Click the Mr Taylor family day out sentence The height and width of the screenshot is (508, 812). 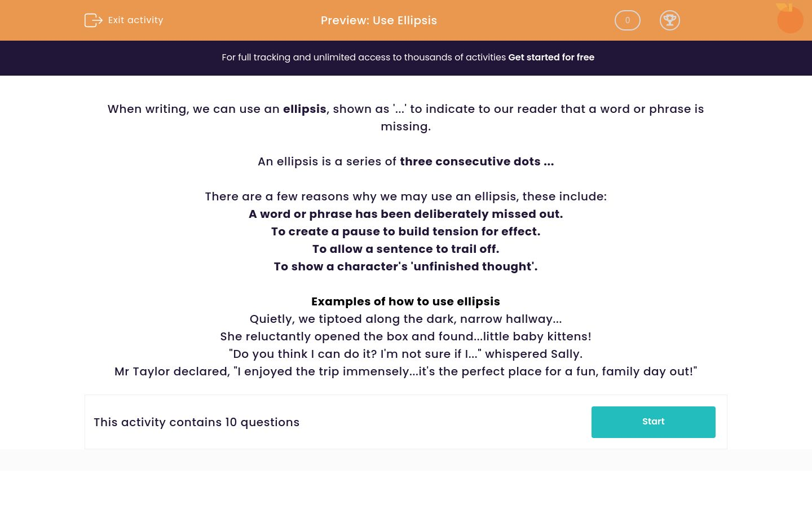click(405, 371)
